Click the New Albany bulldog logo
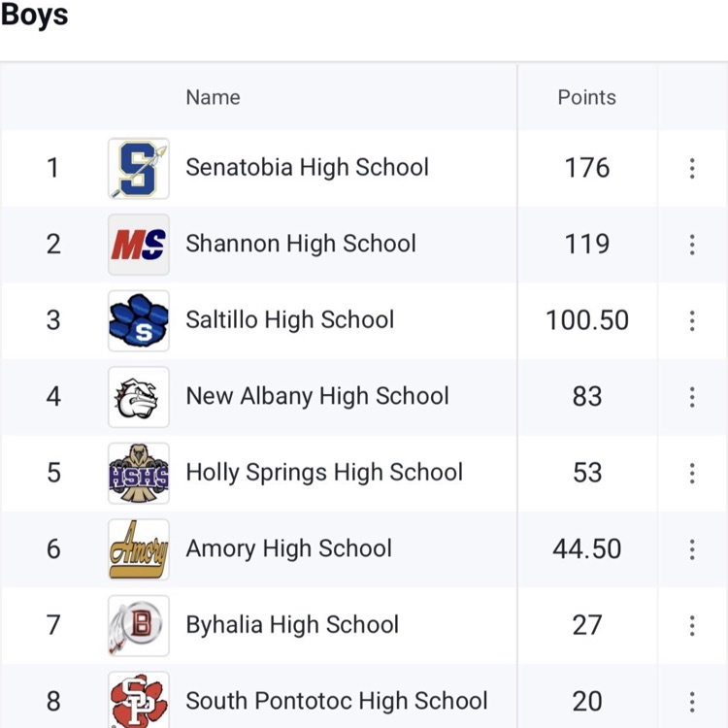 139,396
